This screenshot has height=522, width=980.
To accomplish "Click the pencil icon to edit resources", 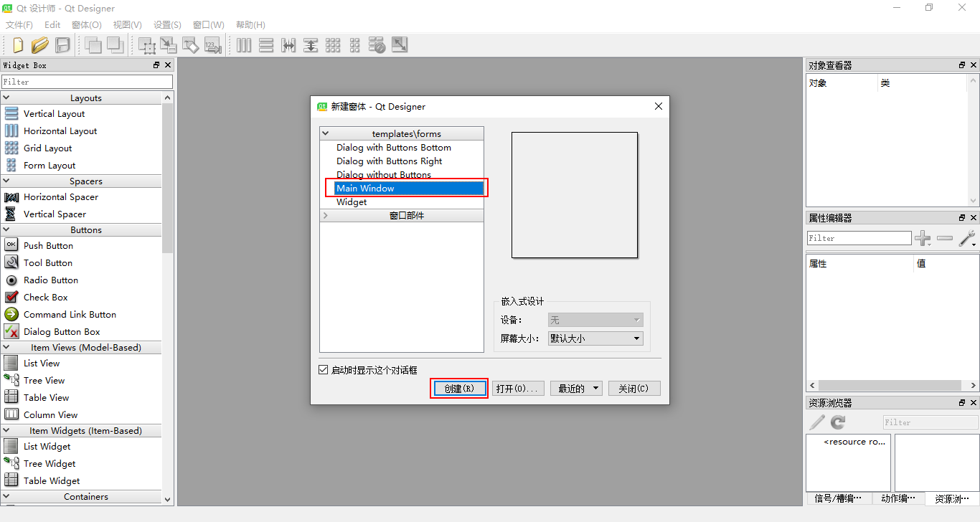I will [817, 422].
